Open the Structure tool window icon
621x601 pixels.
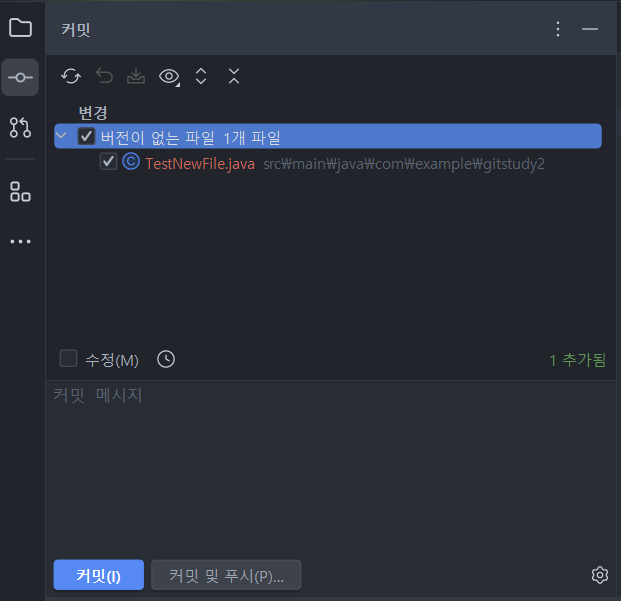pyautogui.click(x=20, y=192)
